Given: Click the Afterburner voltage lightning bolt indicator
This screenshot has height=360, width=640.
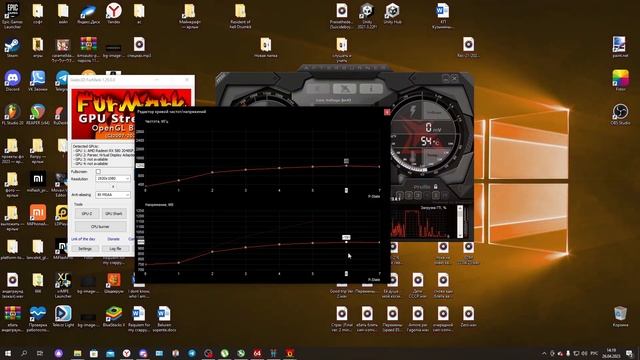Looking at the screenshot, I should click(x=413, y=111).
